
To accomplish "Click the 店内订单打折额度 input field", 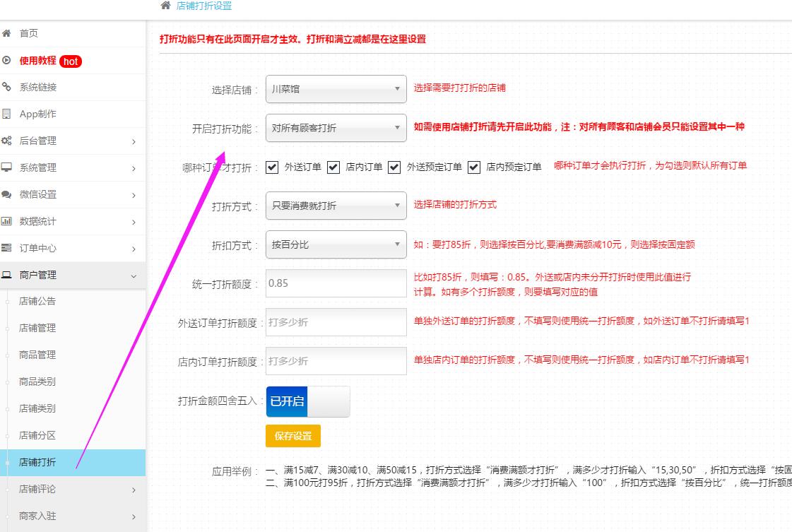I will click(336, 361).
